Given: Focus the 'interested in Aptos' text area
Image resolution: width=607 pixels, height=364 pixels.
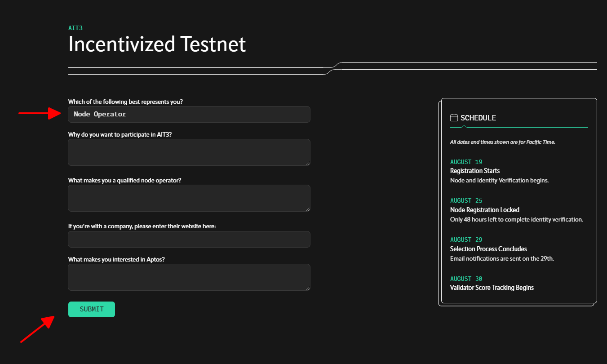Looking at the screenshot, I should point(189,277).
